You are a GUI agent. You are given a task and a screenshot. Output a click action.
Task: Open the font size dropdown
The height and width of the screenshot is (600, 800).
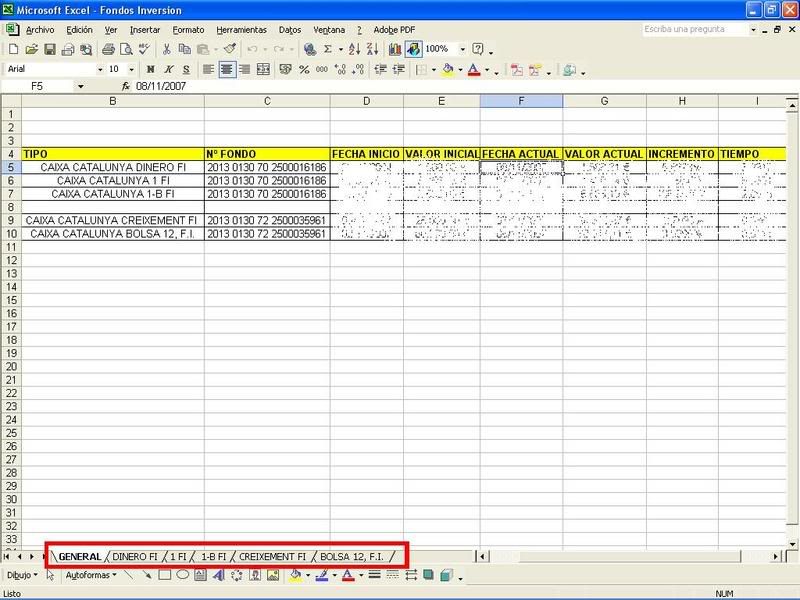(131, 69)
